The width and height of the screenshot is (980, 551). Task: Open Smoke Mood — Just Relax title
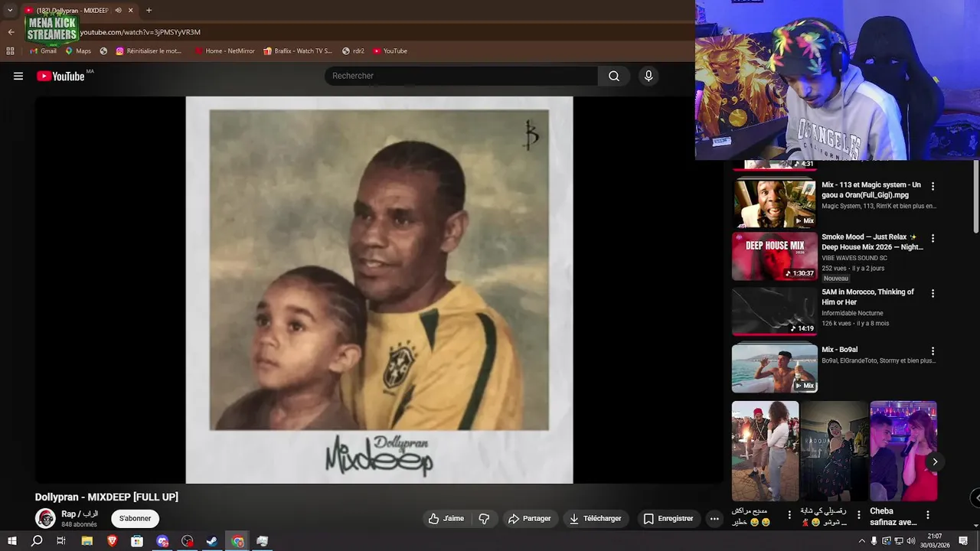(x=872, y=242)
